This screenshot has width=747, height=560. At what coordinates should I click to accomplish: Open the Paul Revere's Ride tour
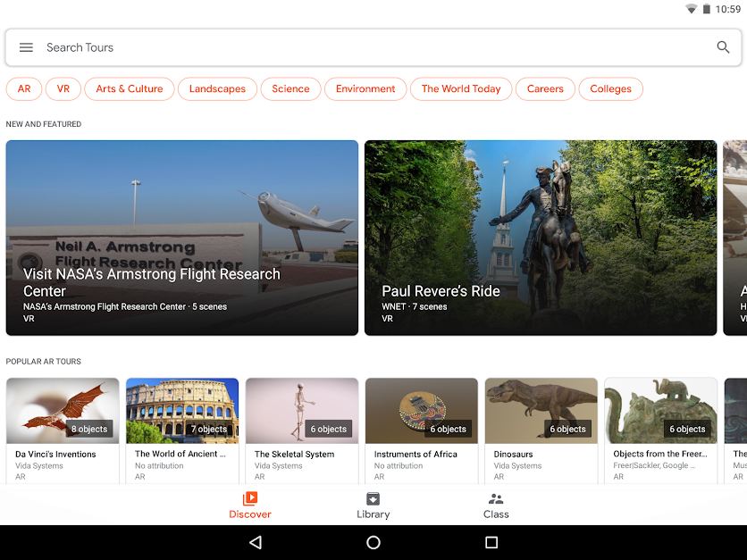[x=541, y=238]
